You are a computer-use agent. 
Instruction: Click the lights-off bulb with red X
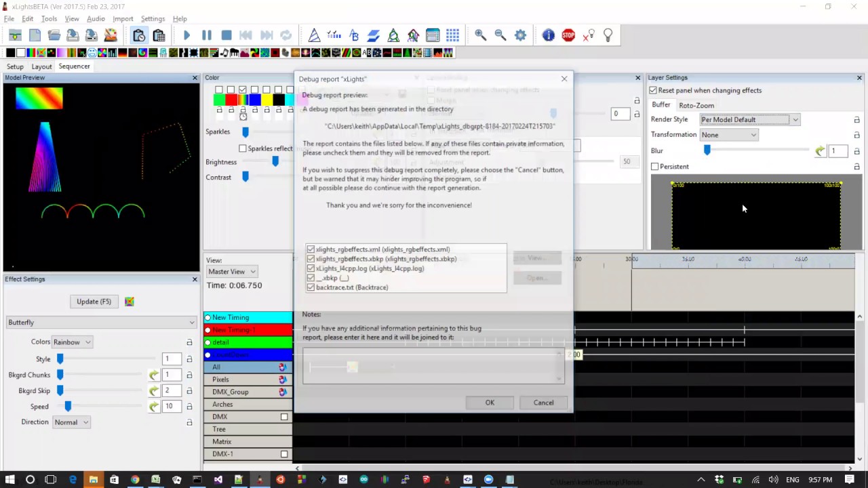[x=588, y=35]
